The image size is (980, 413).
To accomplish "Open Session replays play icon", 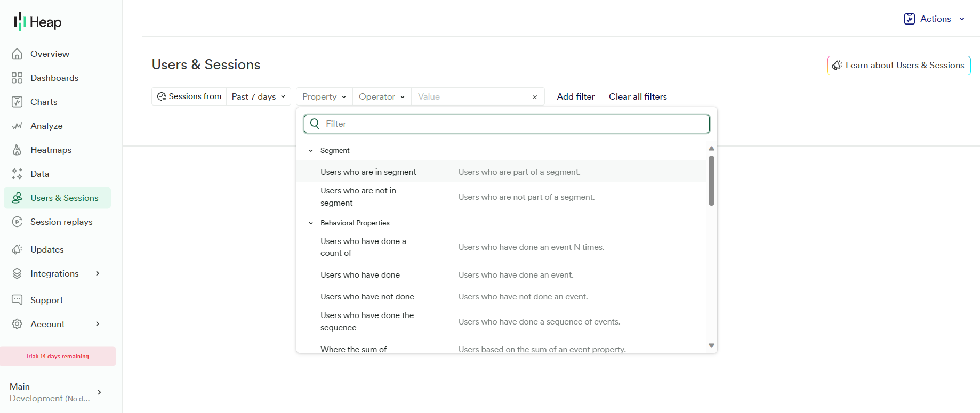I will (x=17, y=222).
